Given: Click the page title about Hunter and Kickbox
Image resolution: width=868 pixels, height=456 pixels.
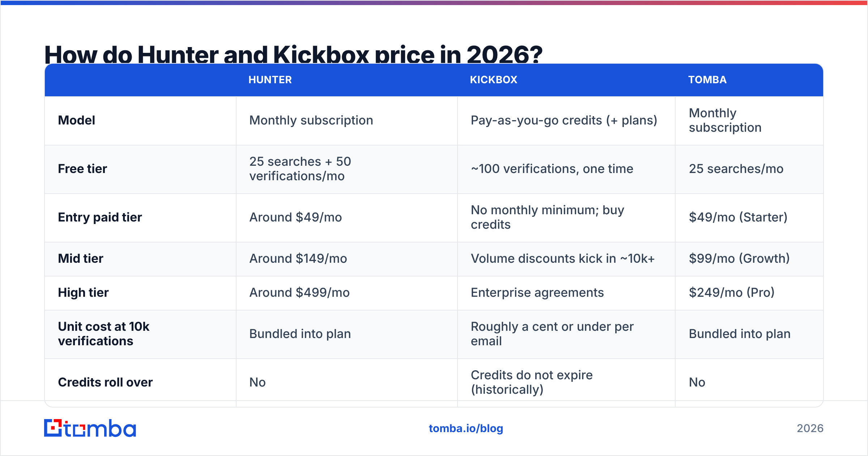Looking at the screenshot, I should 293,54.
